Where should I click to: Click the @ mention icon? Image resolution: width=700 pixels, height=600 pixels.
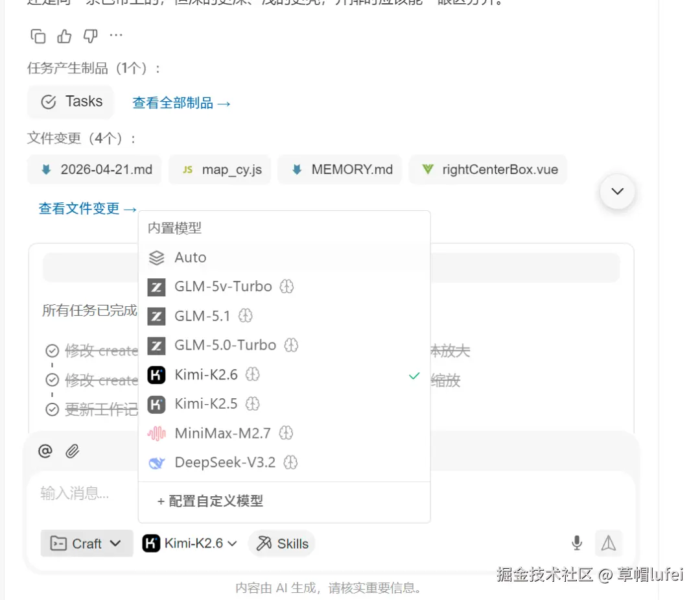[x=45, y=451]
